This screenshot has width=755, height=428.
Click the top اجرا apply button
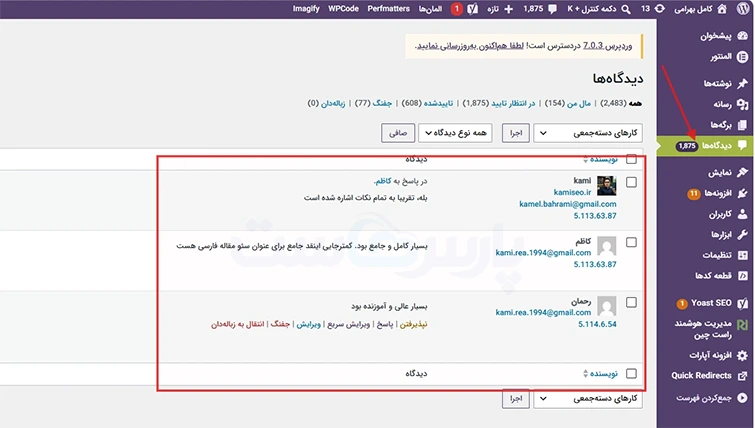click(x=516, y=133)
